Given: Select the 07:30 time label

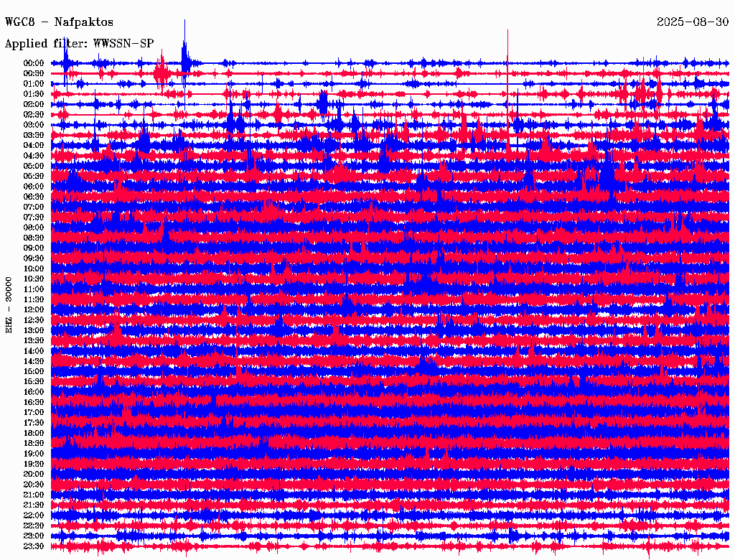Looking at the screenshot, I should (x=34, y=217).
